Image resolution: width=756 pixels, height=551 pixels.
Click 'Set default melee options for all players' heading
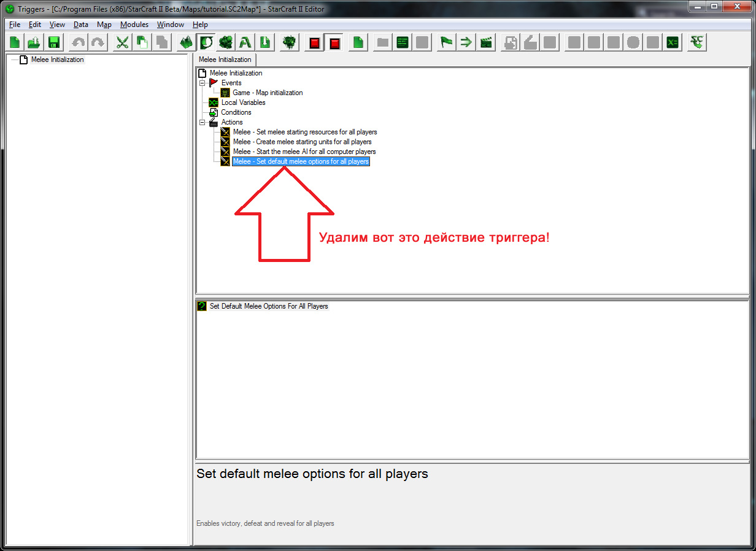312,474
